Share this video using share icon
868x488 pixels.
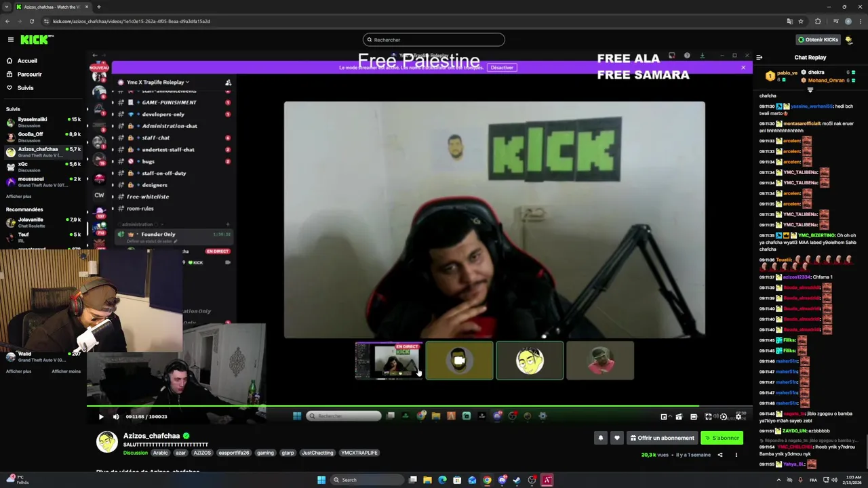(720, 455)
